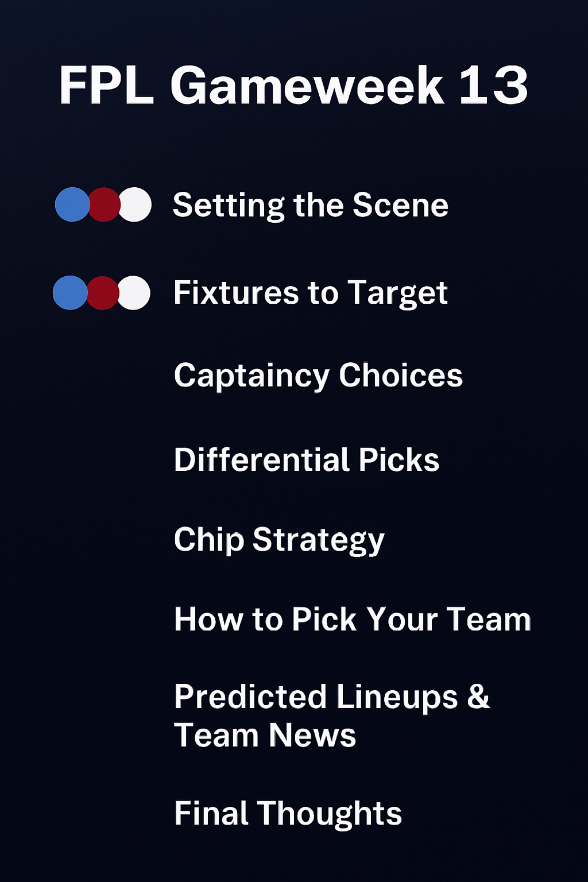Open How to Pick Your Team

353,620
